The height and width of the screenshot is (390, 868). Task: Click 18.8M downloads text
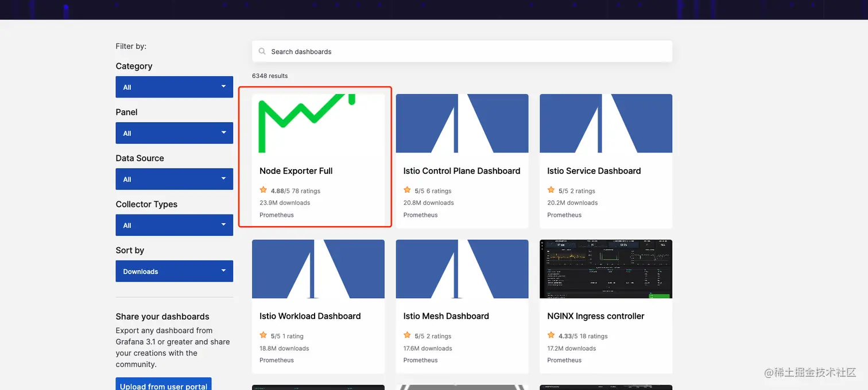284,348
